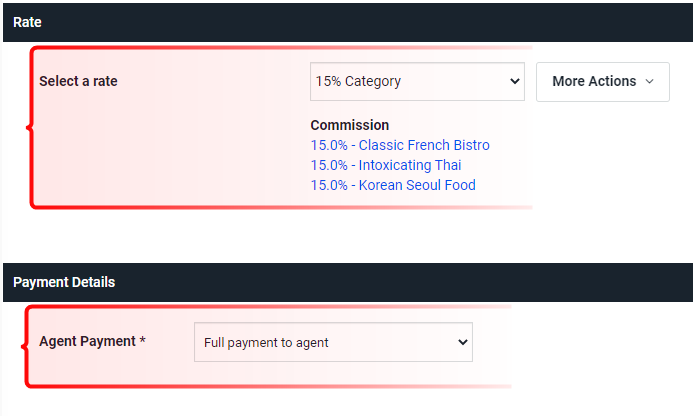The width and height of the screenshot is (693, 416).
Task: Open the Intoxicating Thai commission link
Action: click(386, 165)
